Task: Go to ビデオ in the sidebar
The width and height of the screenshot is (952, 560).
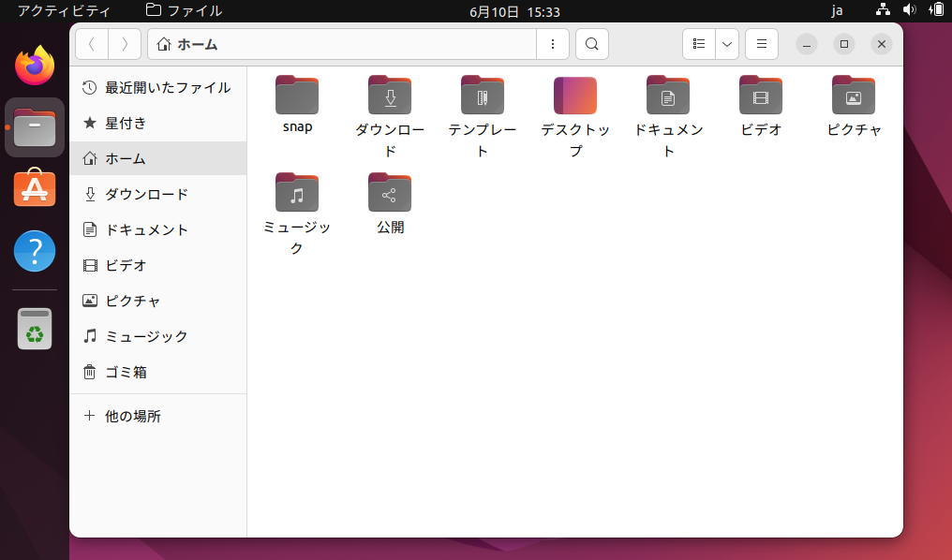Action: [x=158, y=265]
